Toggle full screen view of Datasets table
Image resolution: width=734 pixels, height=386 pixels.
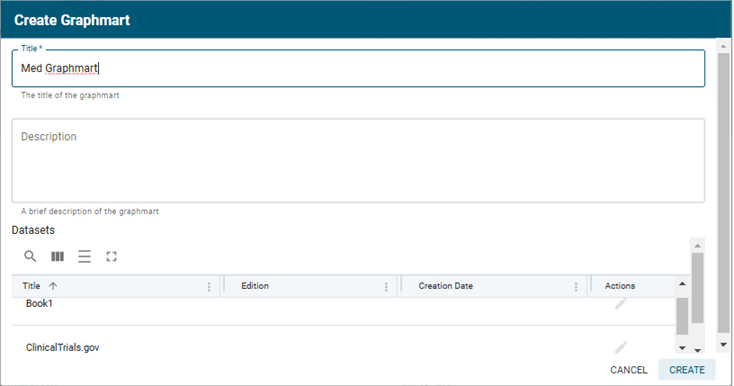click(111, 256)
